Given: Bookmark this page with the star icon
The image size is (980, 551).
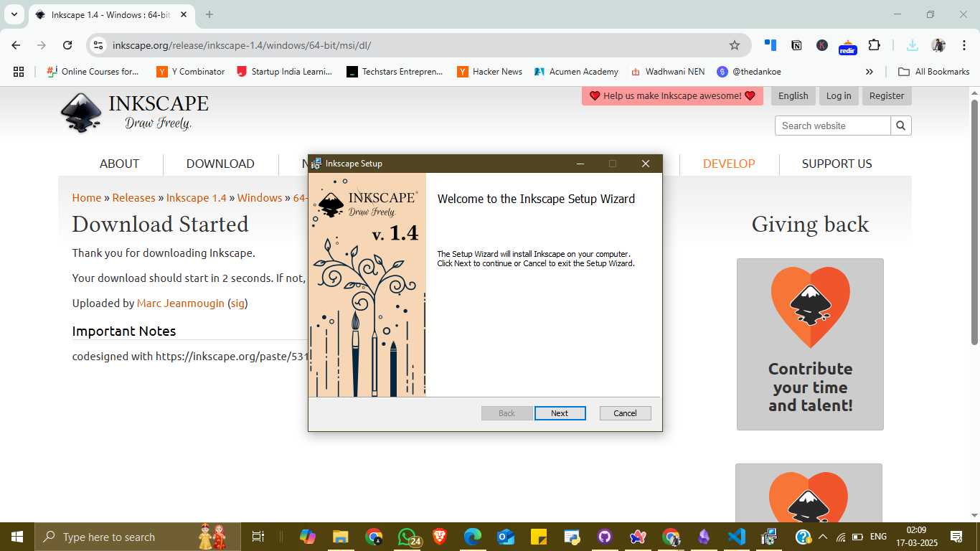Looking at the screenshot, I should (734, 45).
